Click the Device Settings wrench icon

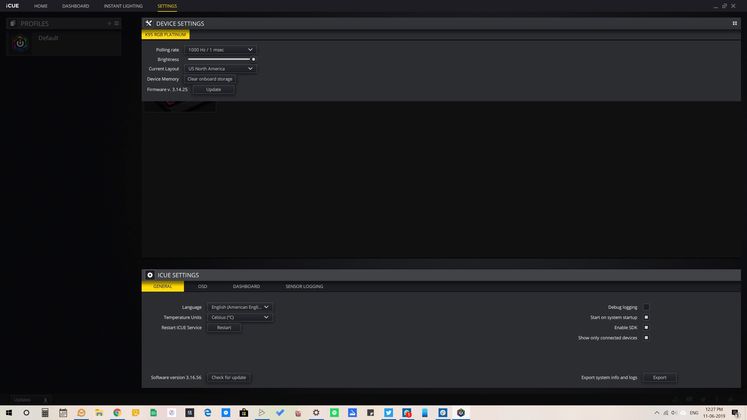pos(149,23)
